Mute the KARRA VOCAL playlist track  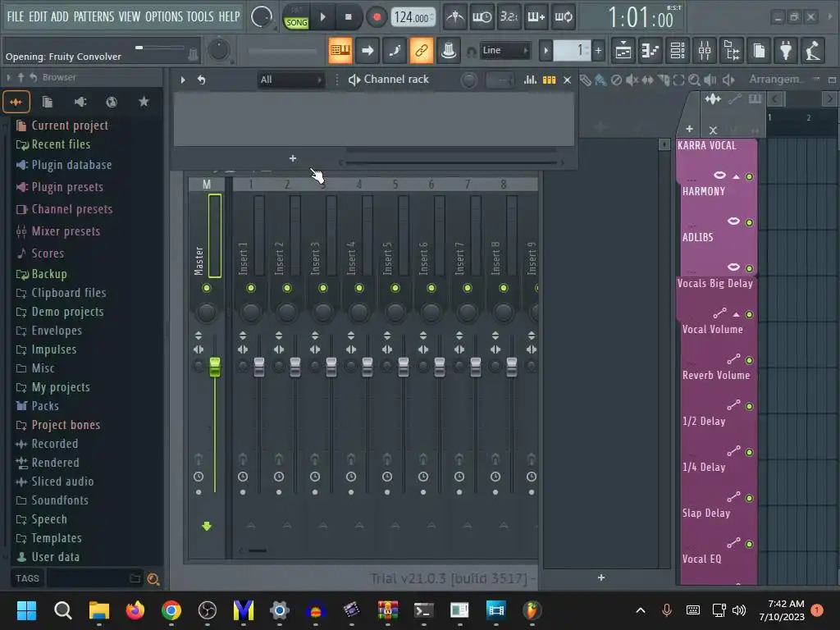tap(749, 177)
